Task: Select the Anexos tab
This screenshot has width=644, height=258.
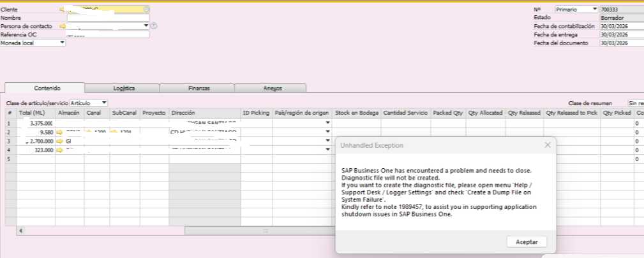Action: (x=272, y=89)
